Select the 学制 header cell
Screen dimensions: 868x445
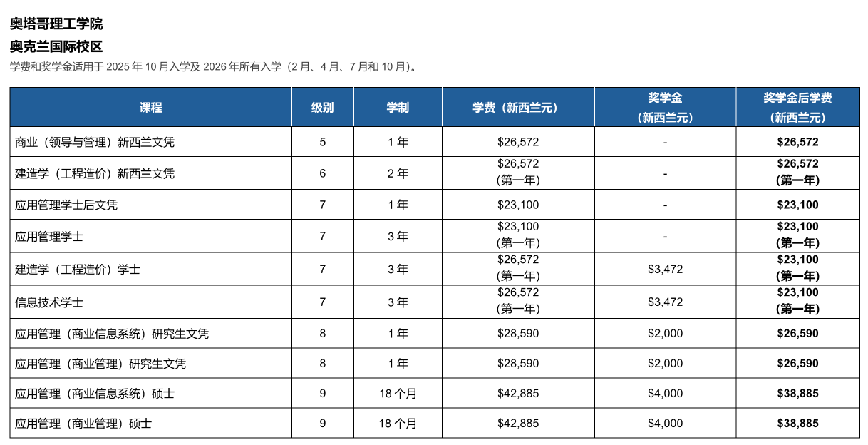click(398, 107)
